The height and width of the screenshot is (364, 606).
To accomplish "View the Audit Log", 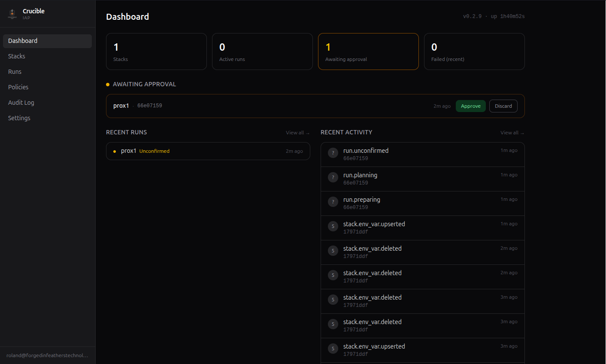I will tap(20, 102).
